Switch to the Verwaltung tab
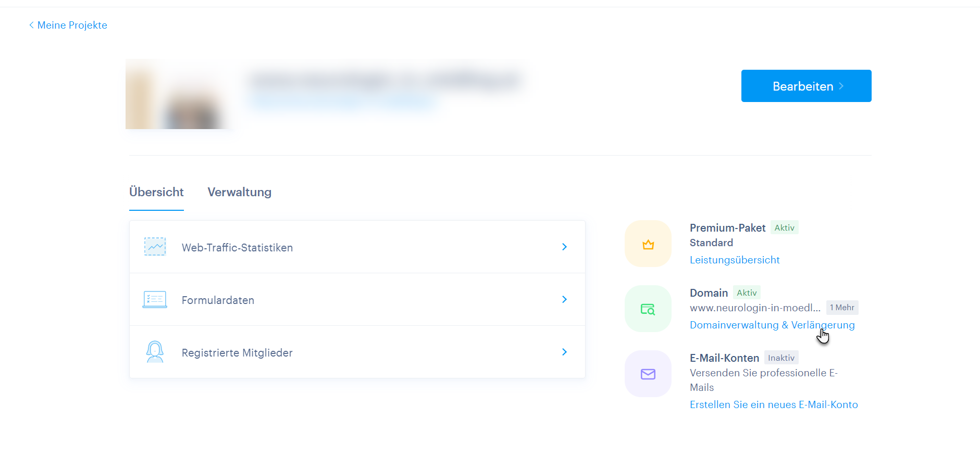Viewport: 980px width, 457px height. coord(239,192)
